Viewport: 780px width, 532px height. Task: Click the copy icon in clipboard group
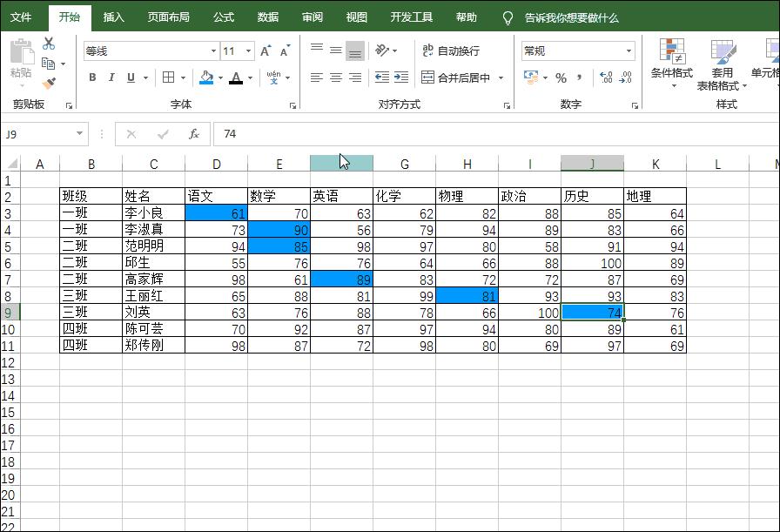(x=49, y=64)
